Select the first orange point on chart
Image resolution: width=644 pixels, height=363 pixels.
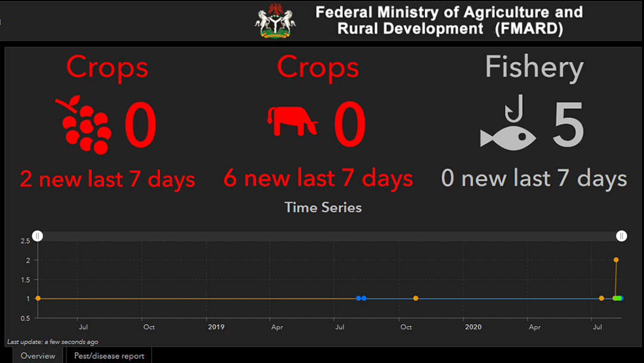tap(38, 299)
